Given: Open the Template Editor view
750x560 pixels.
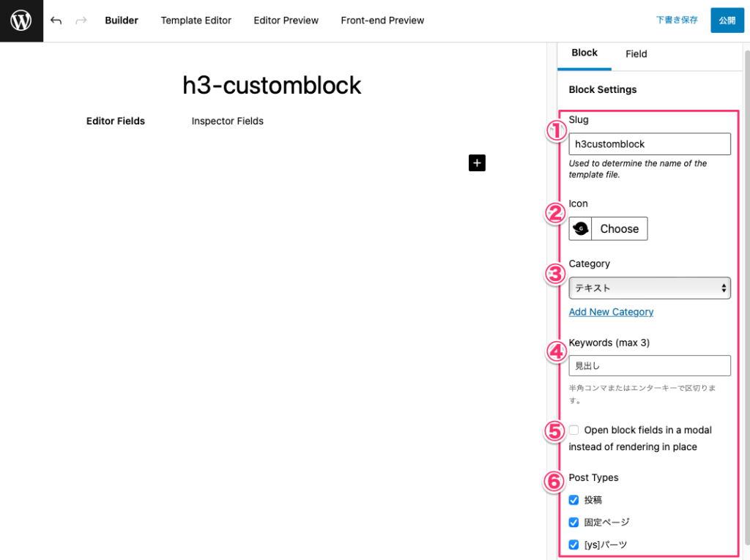Looking at the screenshot, I should (x=196, y=20).
